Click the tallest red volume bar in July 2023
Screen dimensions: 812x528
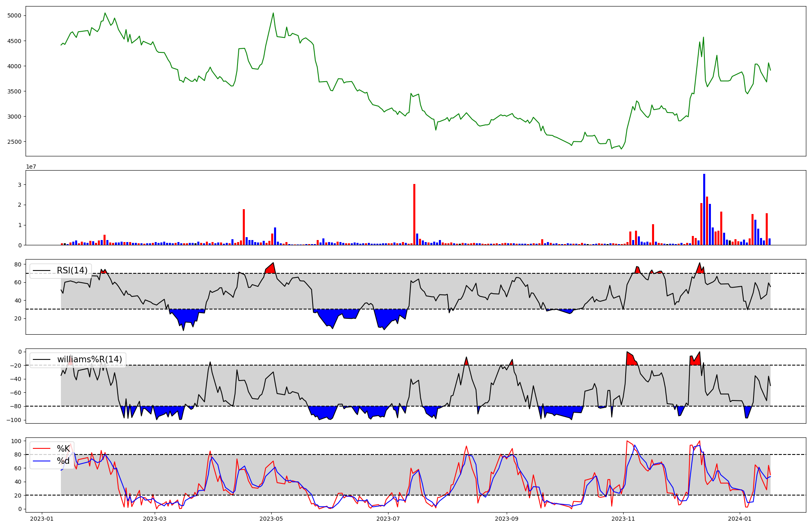(414, 214)
